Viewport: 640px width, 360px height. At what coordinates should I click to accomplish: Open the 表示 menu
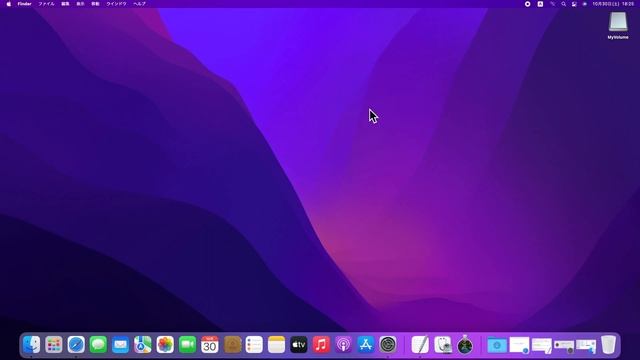point(80,4)
